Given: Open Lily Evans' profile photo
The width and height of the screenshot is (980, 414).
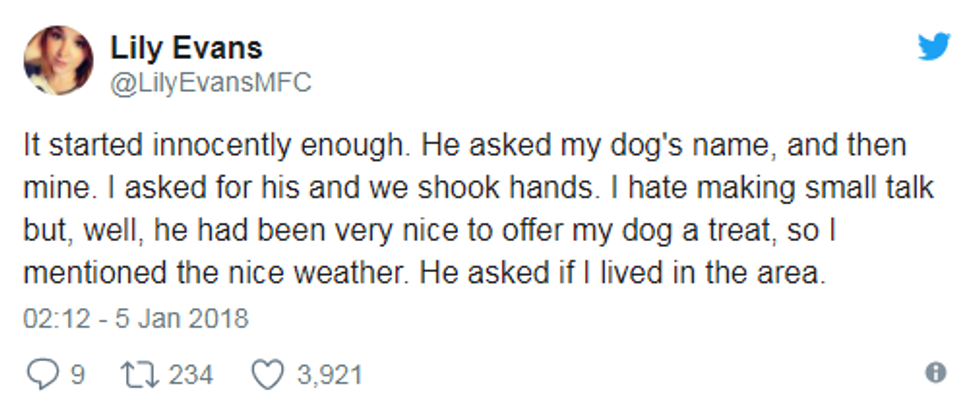Looking at the screenshot, I should pos(58,60).
